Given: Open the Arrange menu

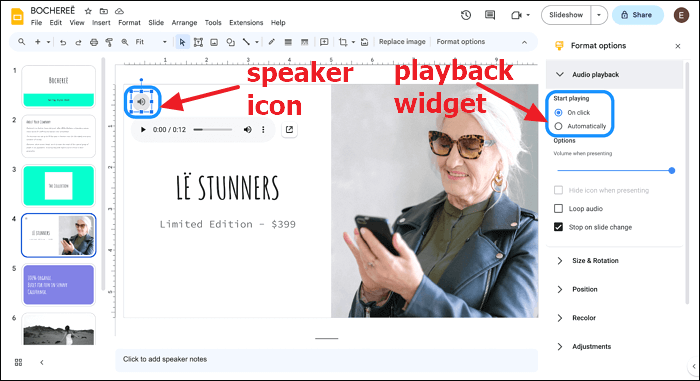Looking at the screenshot, I should point(184,22).
